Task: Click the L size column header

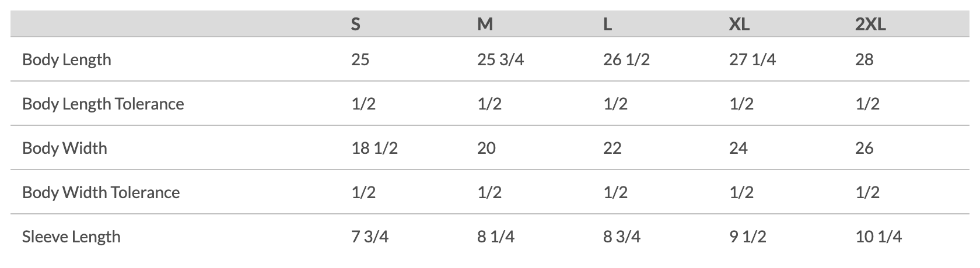Action: click(x=607, y=24)
